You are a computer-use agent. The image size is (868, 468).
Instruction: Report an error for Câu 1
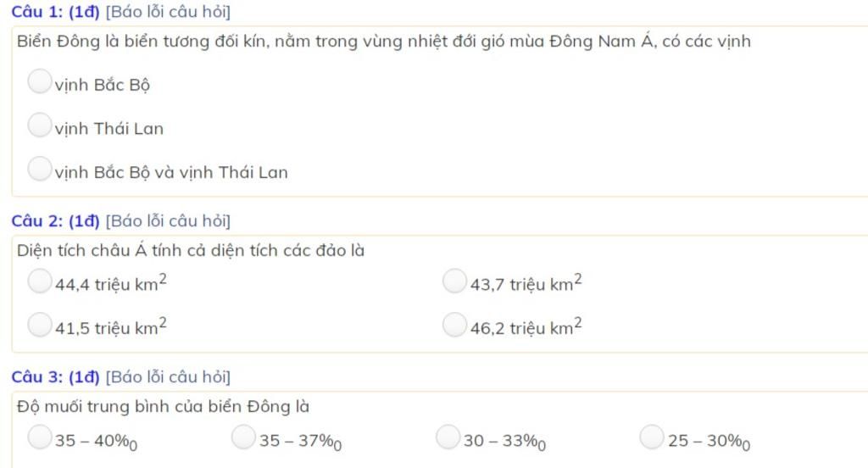168,12
